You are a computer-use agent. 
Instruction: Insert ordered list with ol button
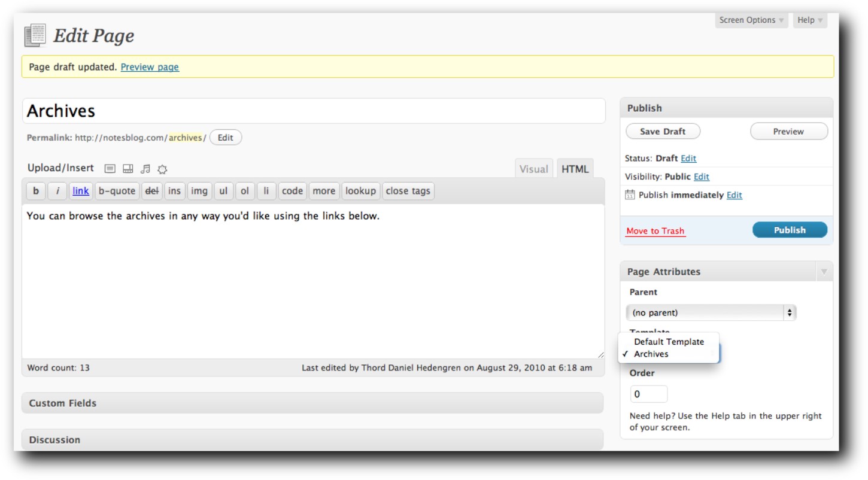245,191
